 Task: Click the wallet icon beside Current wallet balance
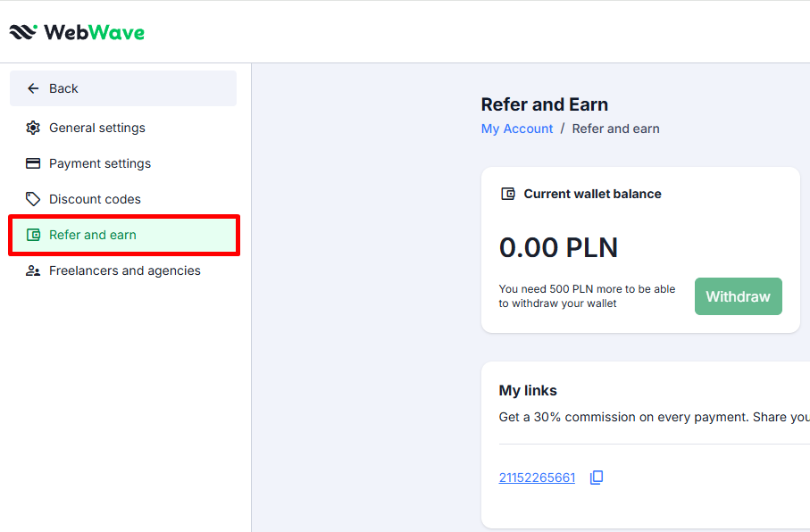pos(508,194)
